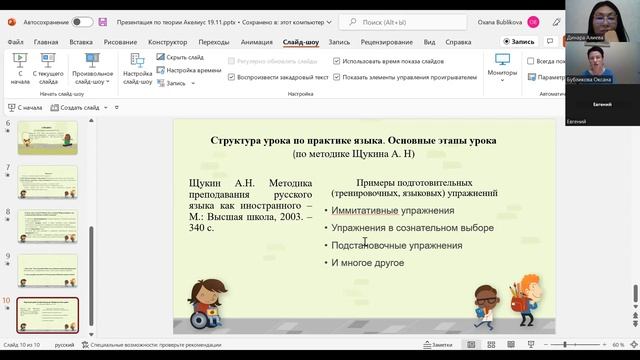Screen dimensions: 640x360
Task: Open the Файл menu
Action: 16,42
